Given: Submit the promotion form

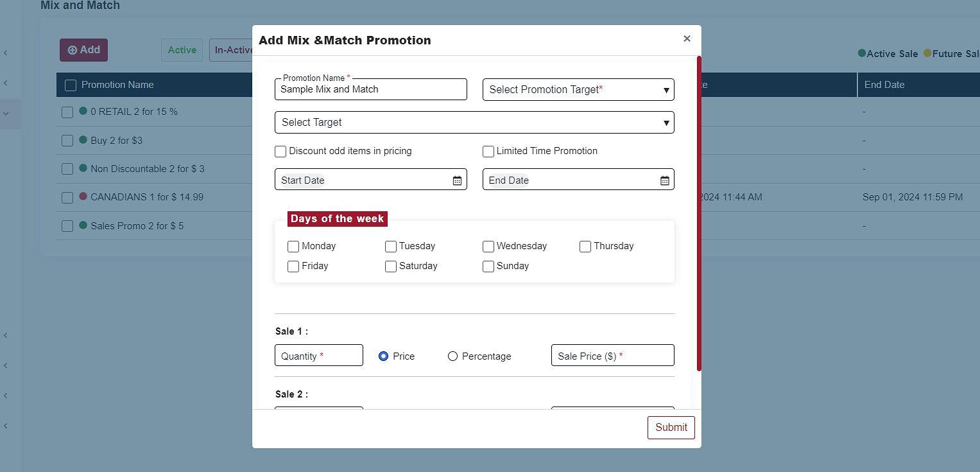Looking at the screenshot, I should [x=671, y=428].
